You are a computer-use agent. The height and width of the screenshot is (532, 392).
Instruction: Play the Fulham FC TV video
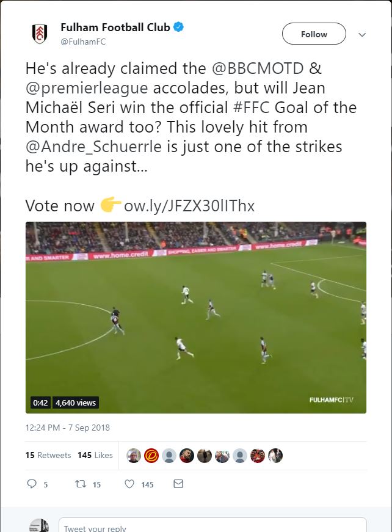pyautogui.click(x=196, y=318)
